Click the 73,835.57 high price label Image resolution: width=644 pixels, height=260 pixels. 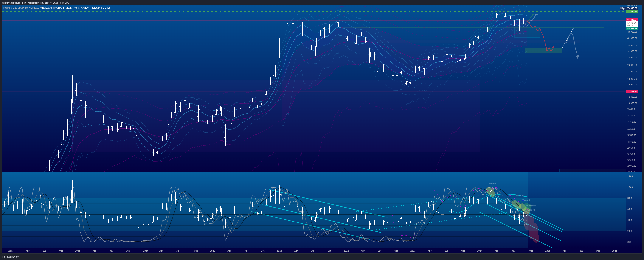point(632,8)
